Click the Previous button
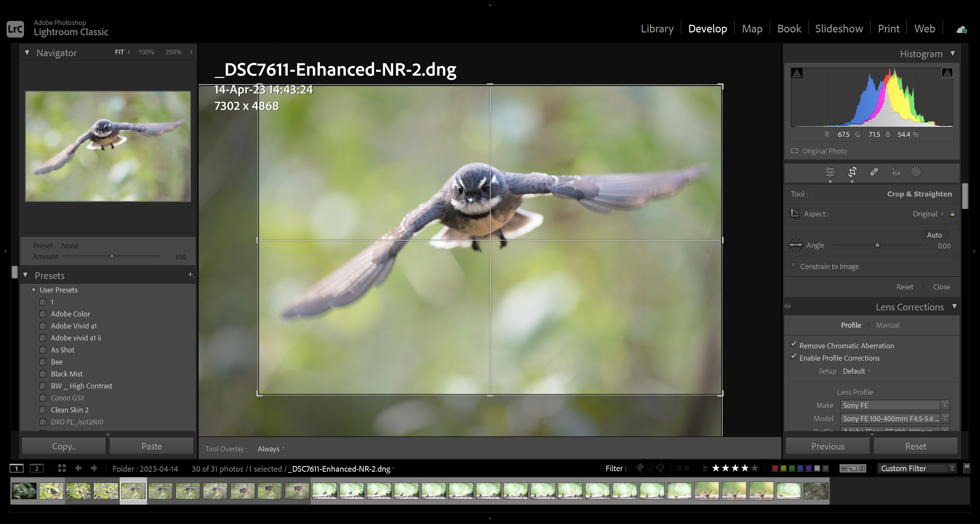Viewport: 980px width, 524px height. click(827, 446)
